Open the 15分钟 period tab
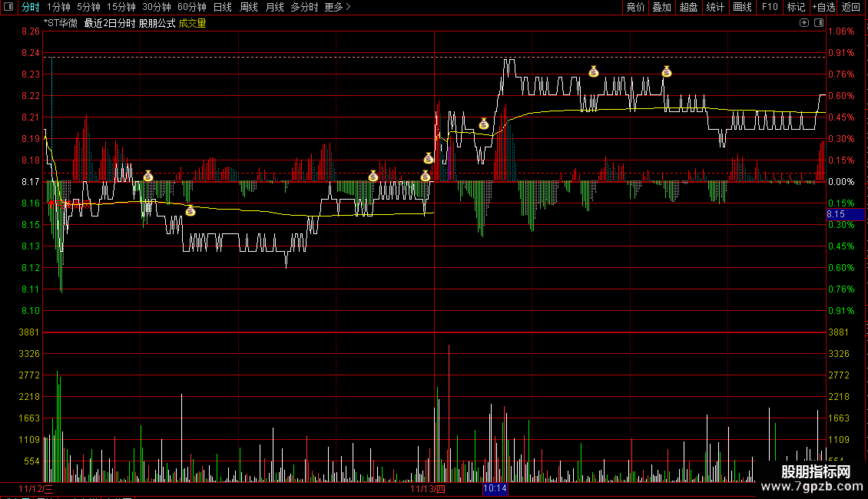This screenshot has width=868, height=499. coord(121,7)
